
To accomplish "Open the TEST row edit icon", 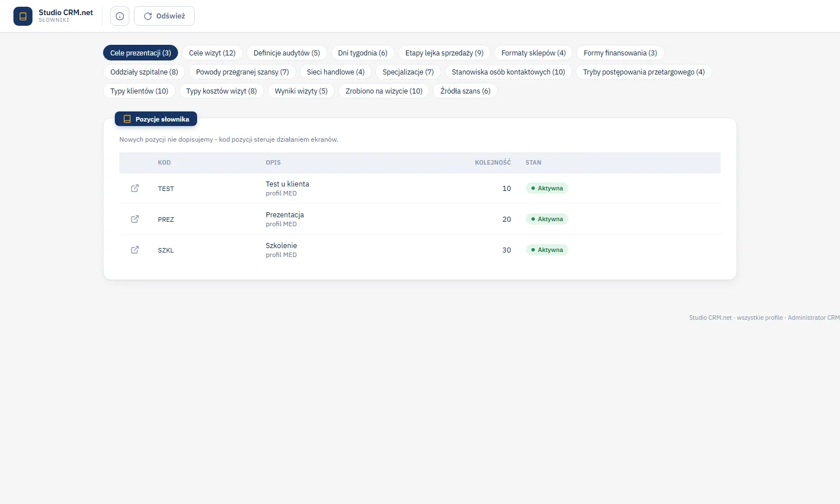I will click(135, 188).
